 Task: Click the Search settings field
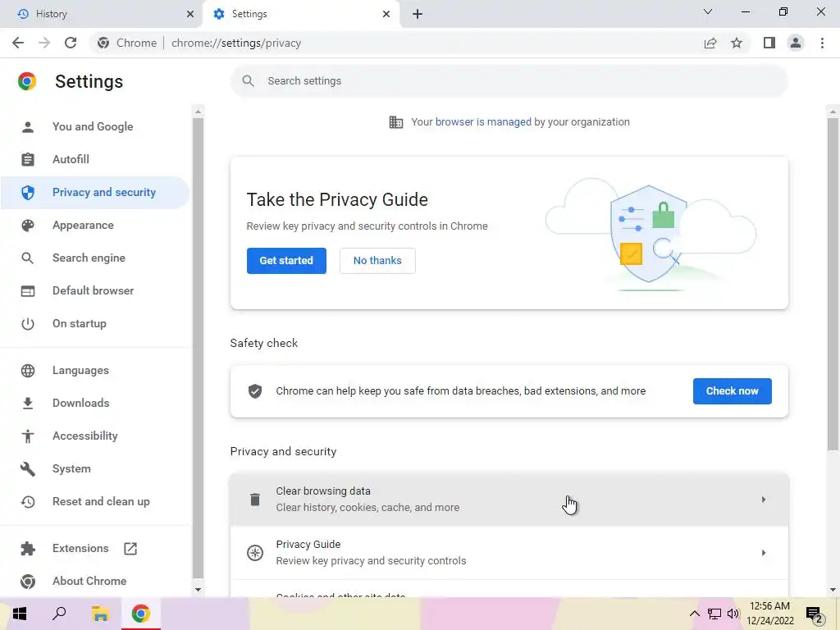pyautogui.click(x=509, y=81)
